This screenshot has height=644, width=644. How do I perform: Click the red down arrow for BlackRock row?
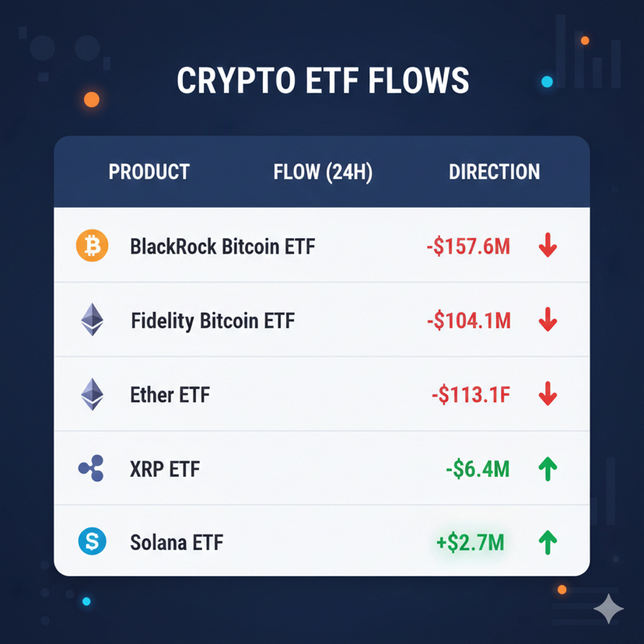(548, 245)
